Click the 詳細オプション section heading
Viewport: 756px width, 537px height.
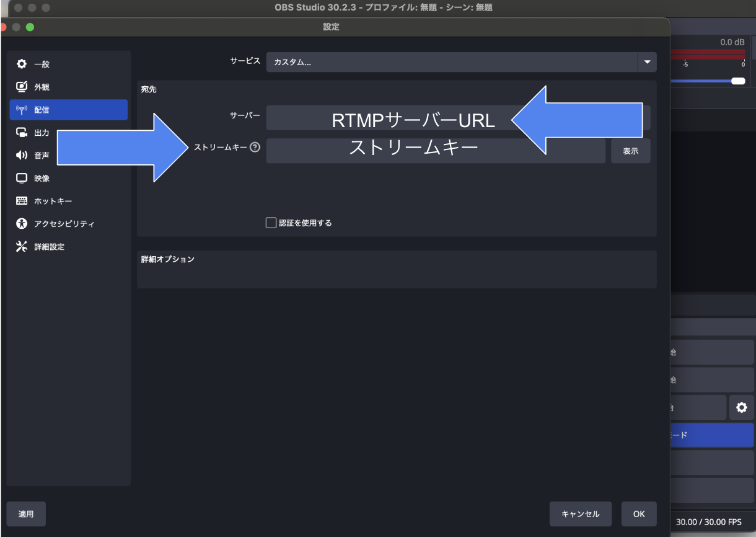coord(168,259)
